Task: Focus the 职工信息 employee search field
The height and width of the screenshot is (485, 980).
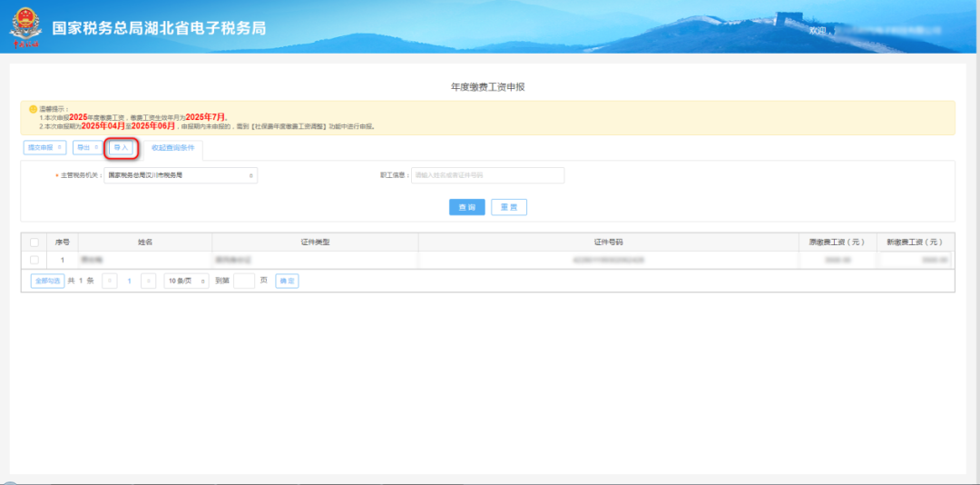Action: click(487, 175)
